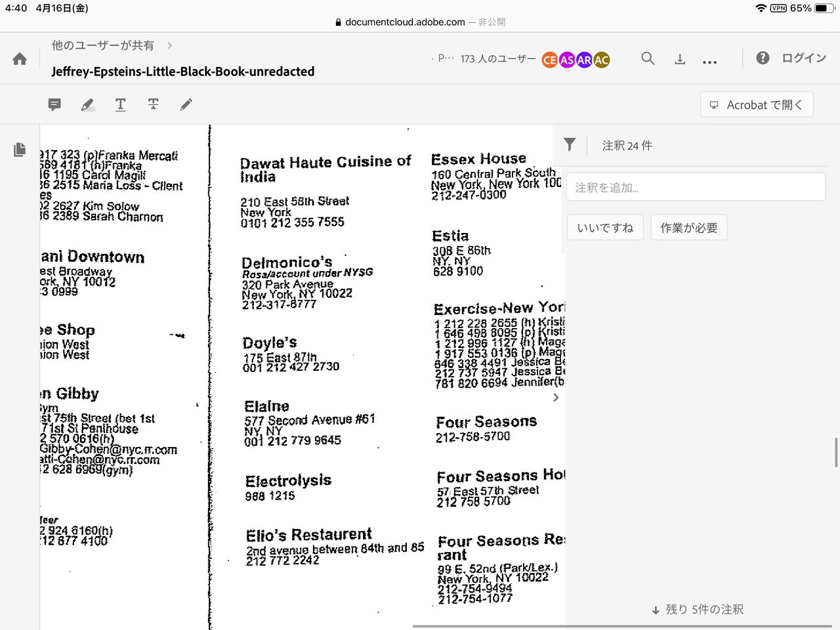840x630 pixels.
Task: Select the highlighter tool
Action: pos(87,104)
